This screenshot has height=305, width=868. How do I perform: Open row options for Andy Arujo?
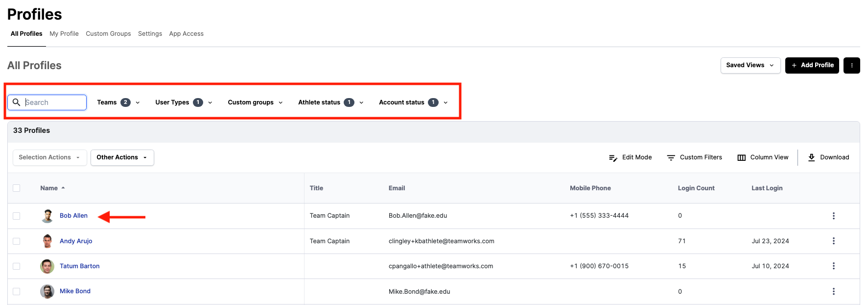click(x=833, y=241)
